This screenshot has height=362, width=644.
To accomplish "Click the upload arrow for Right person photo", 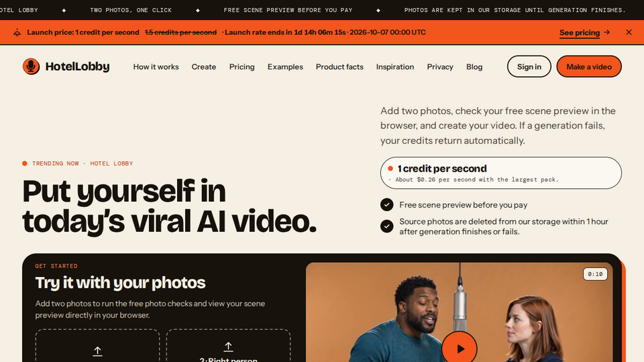I will [x=228, y=347].
